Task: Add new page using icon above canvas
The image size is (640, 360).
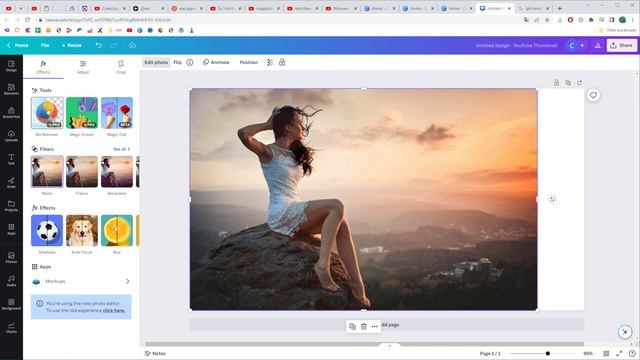Action: (580, 82)
